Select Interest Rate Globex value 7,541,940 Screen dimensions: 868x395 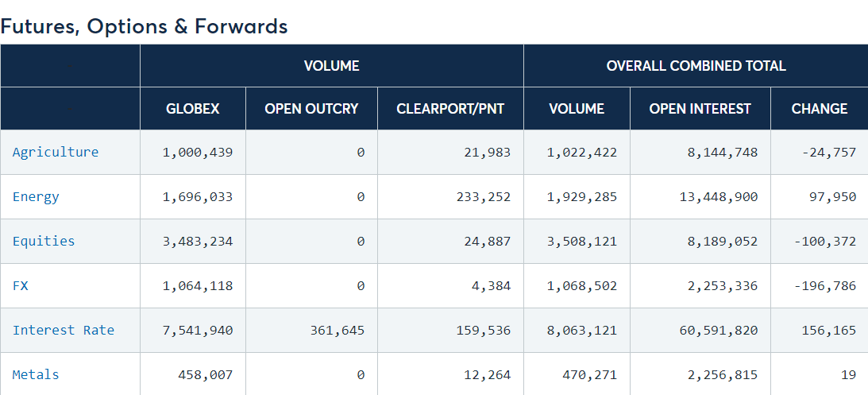pyautogui.click(x=198, y=330)
